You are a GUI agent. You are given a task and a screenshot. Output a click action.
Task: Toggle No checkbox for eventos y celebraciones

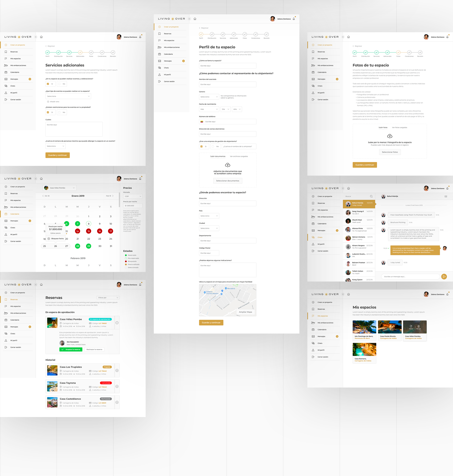click(x=59, y=84)
